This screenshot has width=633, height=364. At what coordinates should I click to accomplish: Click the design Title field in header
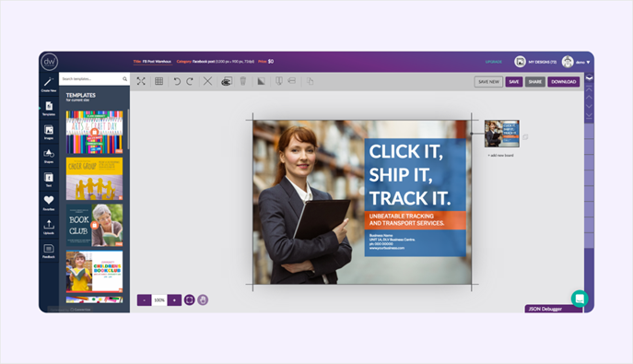coord(152,62)
